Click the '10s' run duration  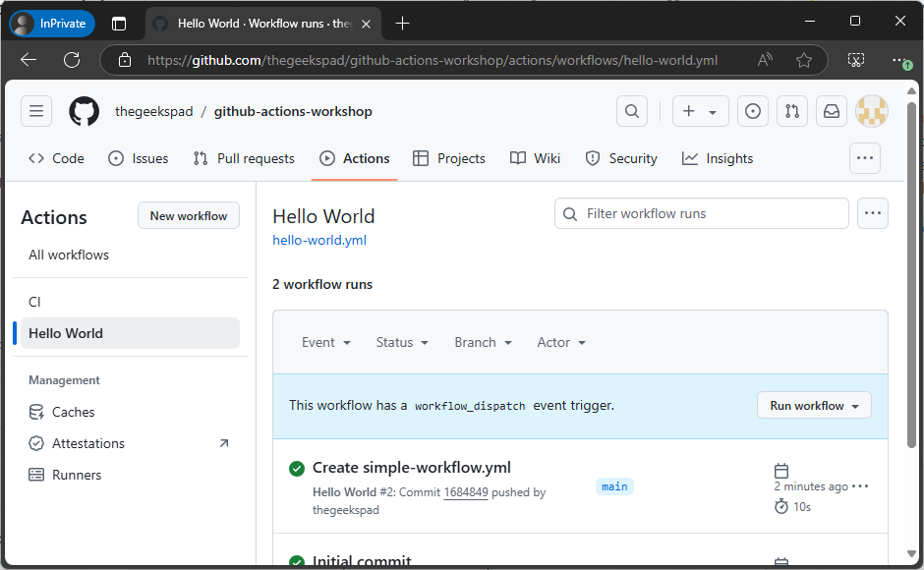tap(802, 507)
